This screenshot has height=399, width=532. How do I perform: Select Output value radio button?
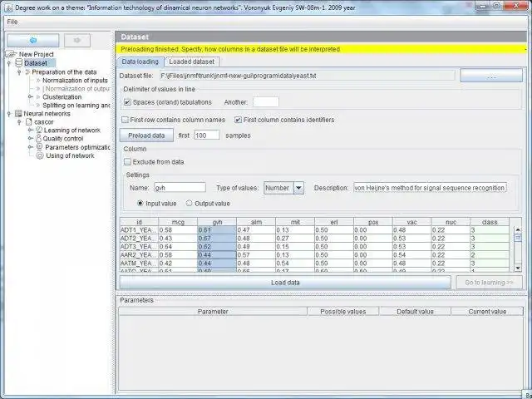[189, 203]
